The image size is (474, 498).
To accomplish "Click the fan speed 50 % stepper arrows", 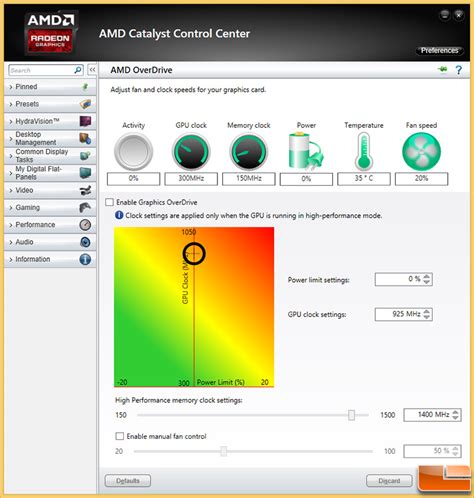I will coord(455,451).
